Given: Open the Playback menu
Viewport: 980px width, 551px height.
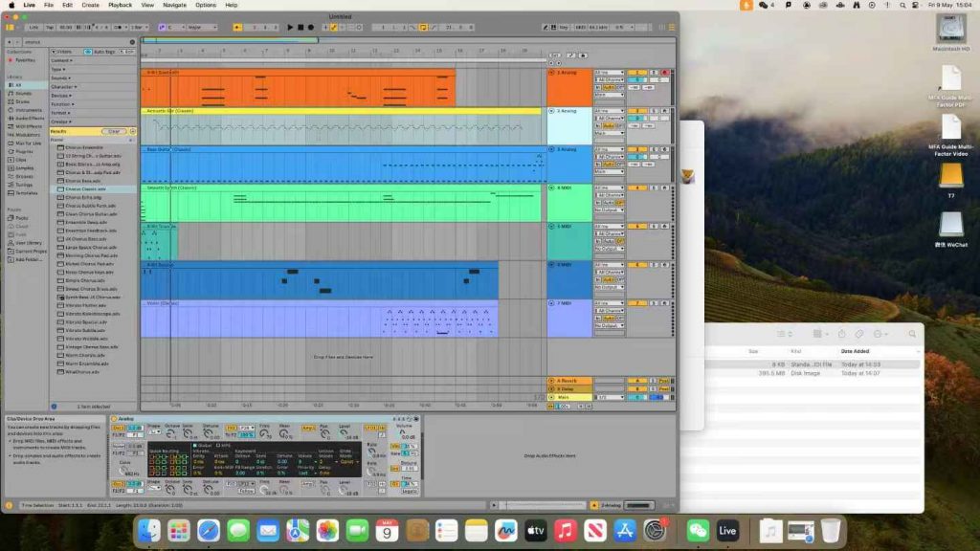Looking at the screenshot, I should click(x=121, y=5).
